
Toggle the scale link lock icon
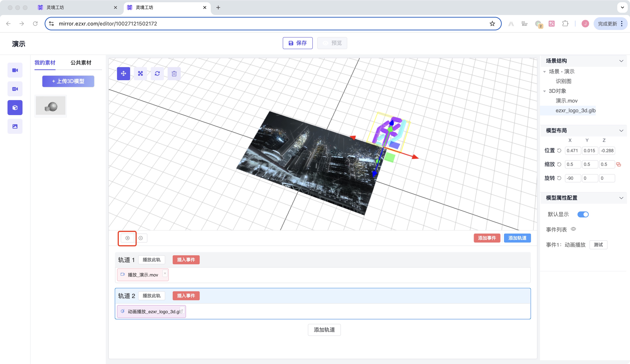pyautogui.click(x=619, y=165)
